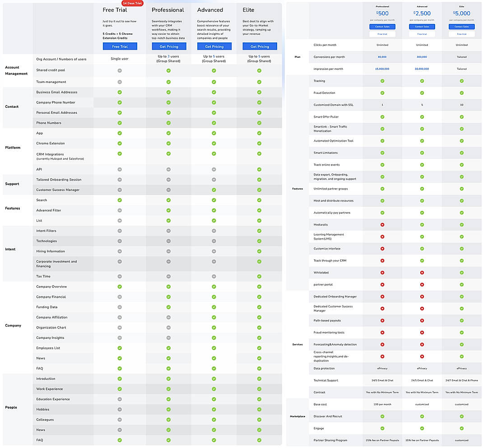The height and width of the screenshot is (448, 483).
Task: Click dash icon for Tax Time under Advanced column
Action: 214,276
